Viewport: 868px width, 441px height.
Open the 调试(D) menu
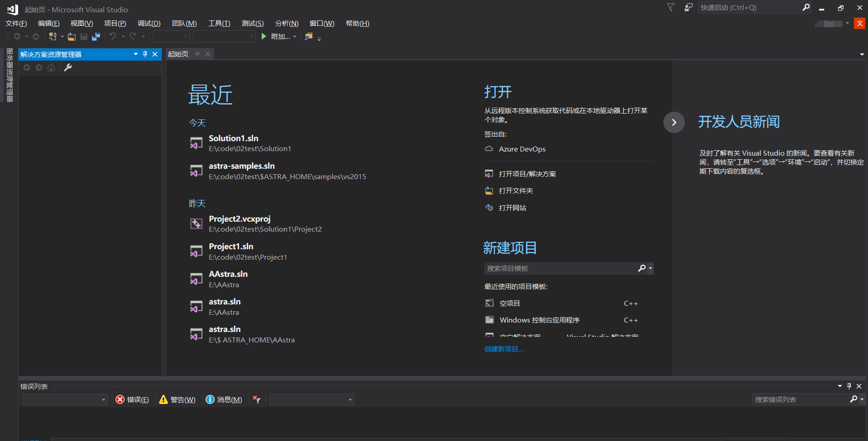[149, 24]
